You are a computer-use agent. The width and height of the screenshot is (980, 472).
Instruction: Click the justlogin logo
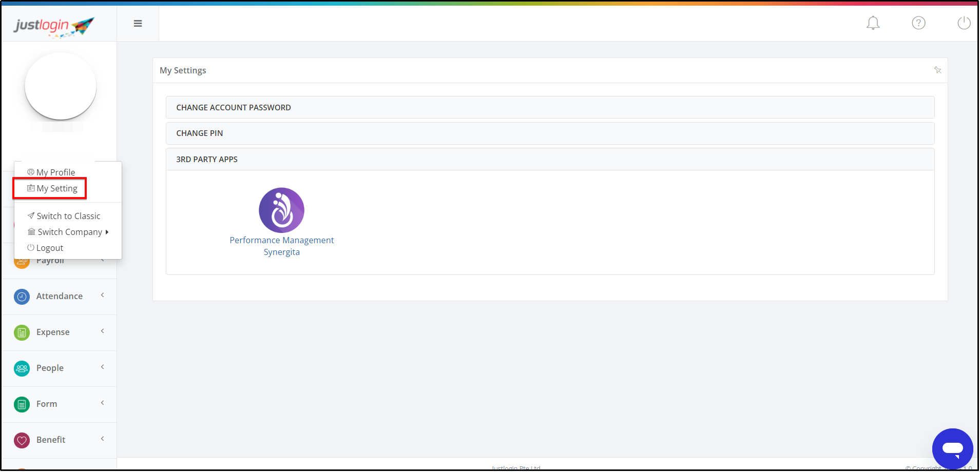pyautogui.click(x=54, y=26)
